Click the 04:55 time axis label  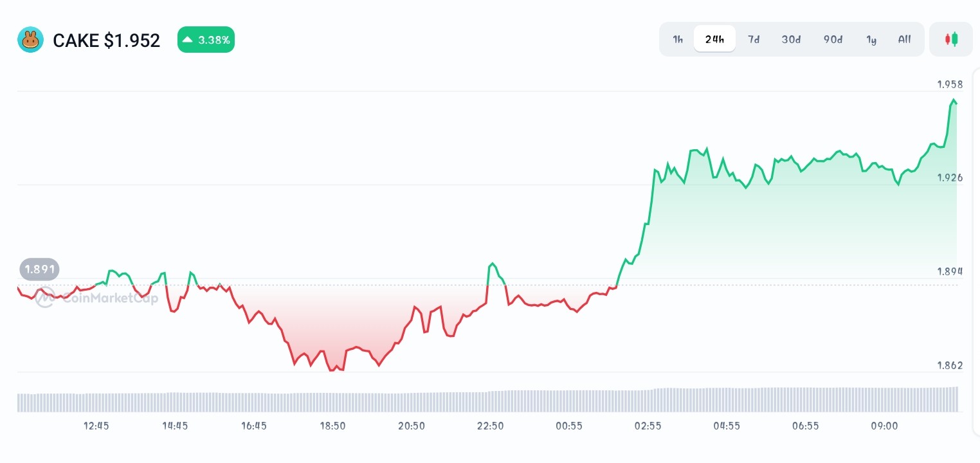(727, 426)
